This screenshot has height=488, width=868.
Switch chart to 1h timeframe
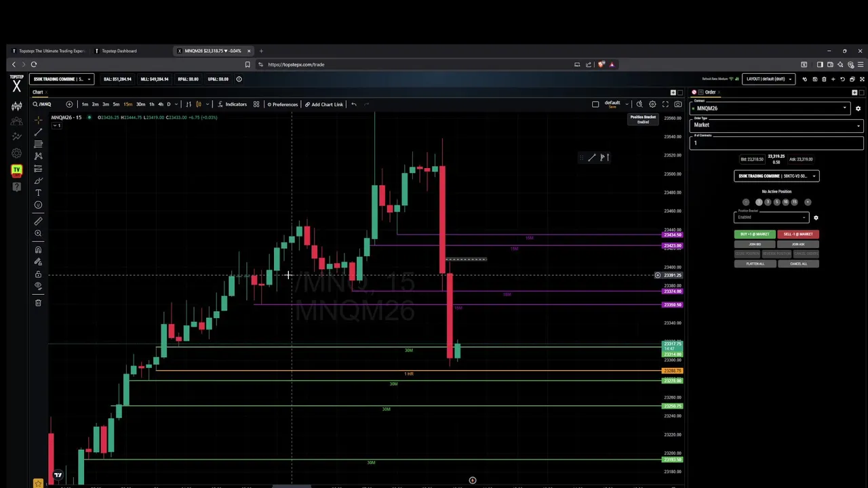pos(151,104)
